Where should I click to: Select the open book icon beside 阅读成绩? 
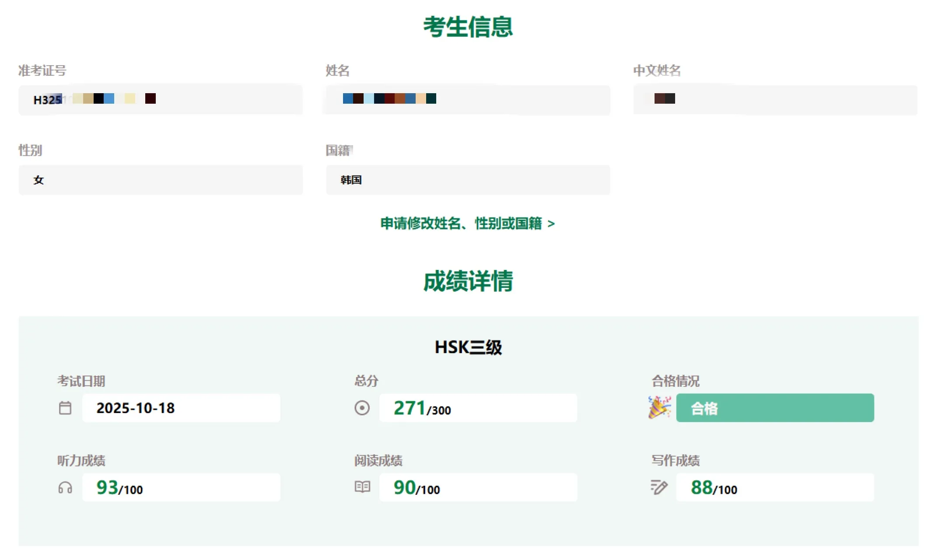click(362, 486)
